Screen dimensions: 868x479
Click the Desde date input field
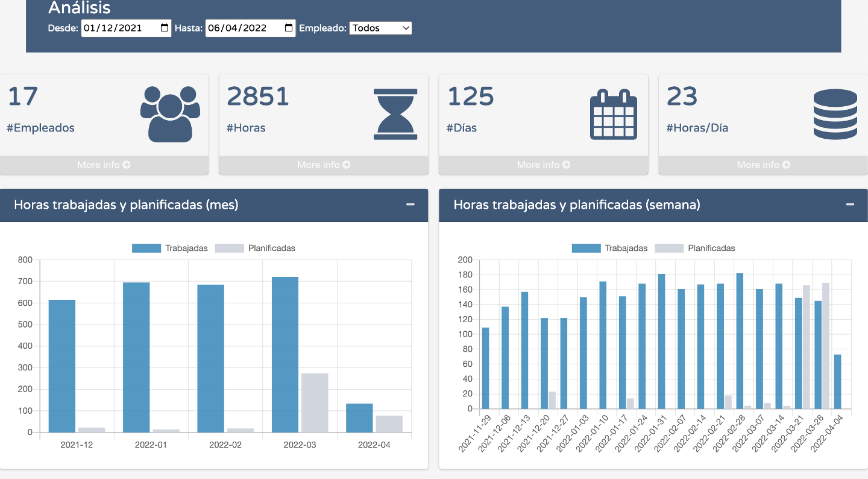point(118,28)
